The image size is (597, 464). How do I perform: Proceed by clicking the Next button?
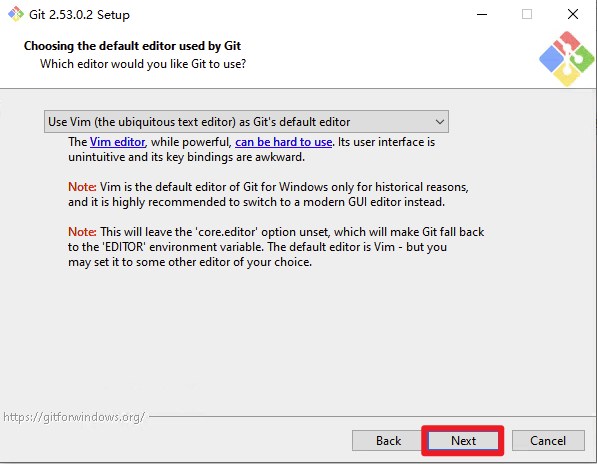(463, 441)
